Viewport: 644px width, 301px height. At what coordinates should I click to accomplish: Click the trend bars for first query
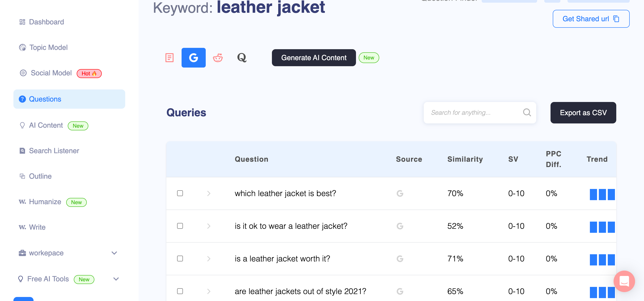pos(602,194)
